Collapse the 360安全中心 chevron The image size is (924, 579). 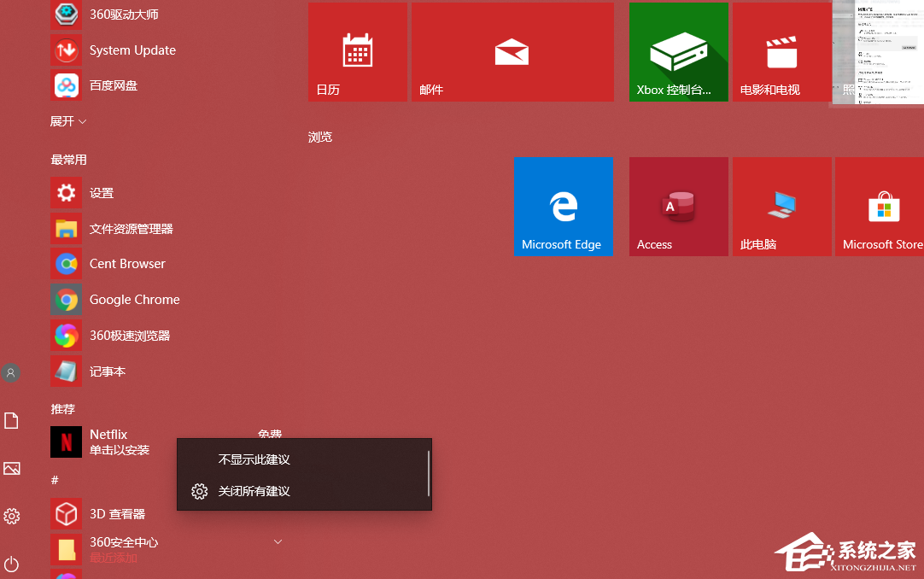[x=277, y=541]
